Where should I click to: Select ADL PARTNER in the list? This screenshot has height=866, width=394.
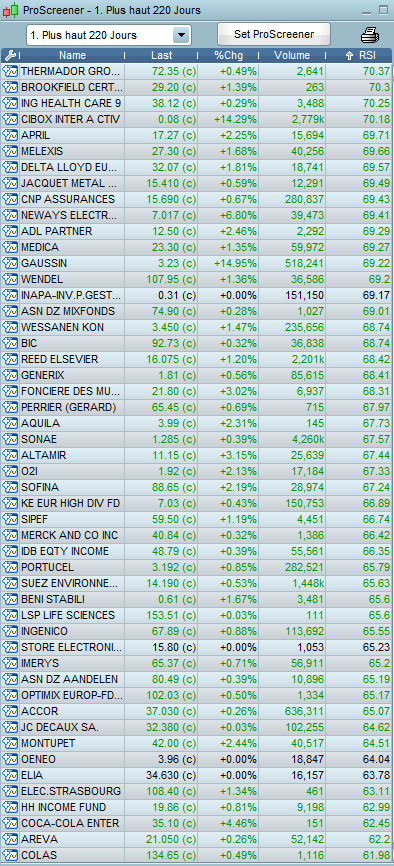[56, 231]
